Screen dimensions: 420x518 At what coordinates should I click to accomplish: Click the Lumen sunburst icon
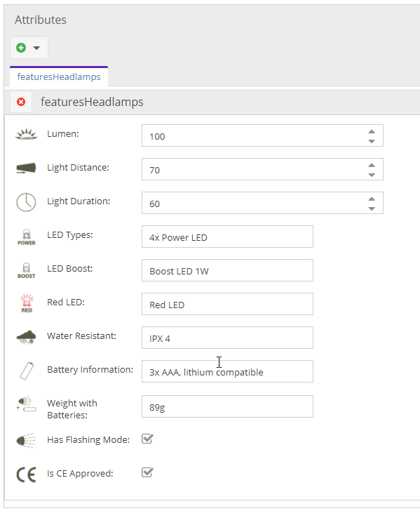pyautogui.click(x=27, y=135)
